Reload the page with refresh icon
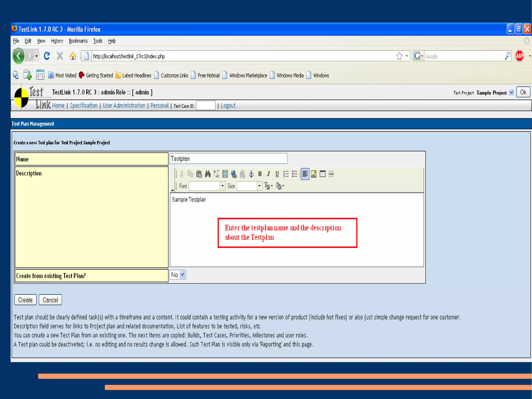 coord(47,56)
